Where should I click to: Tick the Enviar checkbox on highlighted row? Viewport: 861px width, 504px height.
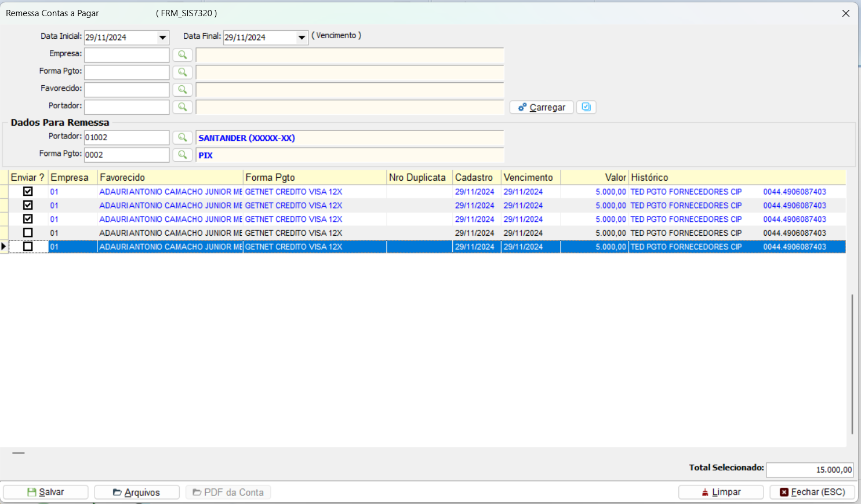pyautogui.click(x=28, y=247)
